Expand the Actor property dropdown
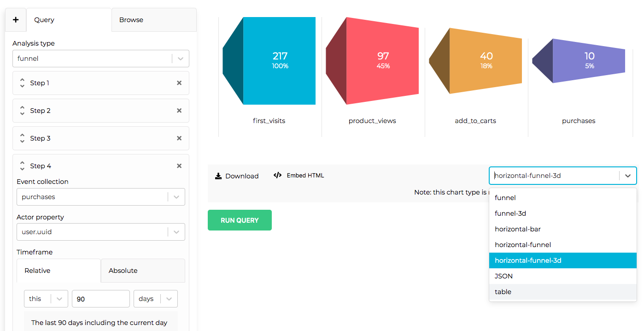This screenshot has width=644, height=331. pos(176,232)
